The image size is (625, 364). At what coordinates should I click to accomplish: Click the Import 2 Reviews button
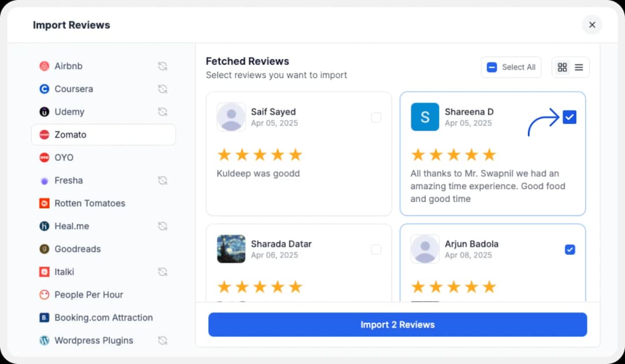click(397, 324)
